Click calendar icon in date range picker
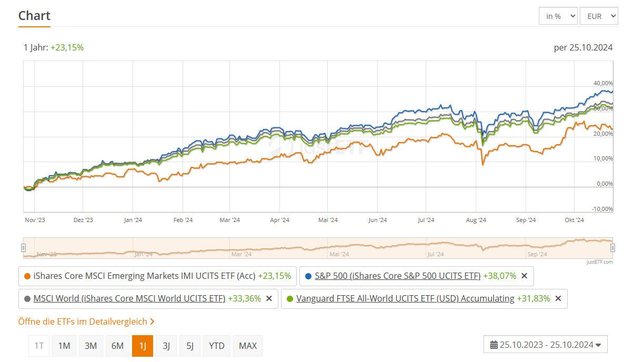The width and height of the screenshot is (644, 362). 494,345
